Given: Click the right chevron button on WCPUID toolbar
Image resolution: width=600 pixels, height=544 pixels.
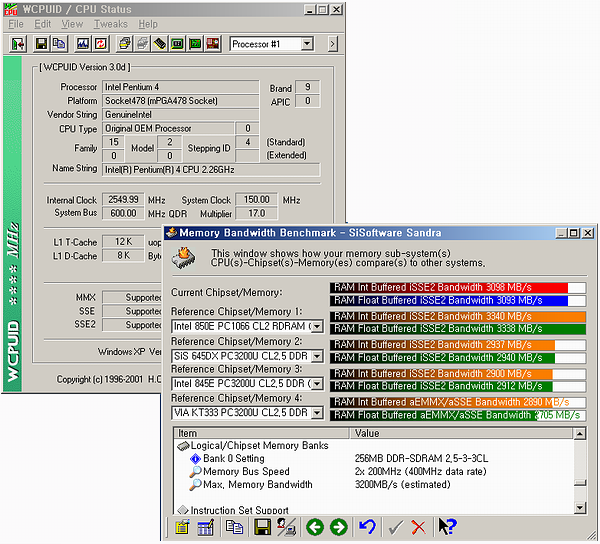Looking at the screenshot, I should (x=332, y=44).
